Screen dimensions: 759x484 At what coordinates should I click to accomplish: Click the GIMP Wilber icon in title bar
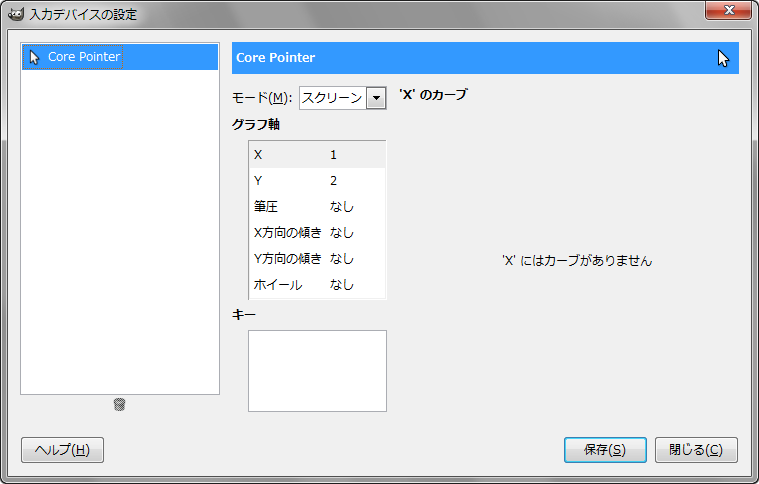coord(16,14)
